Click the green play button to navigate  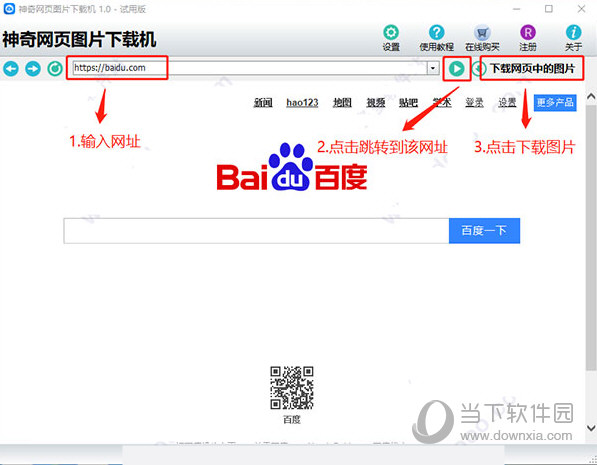[457, 69]
